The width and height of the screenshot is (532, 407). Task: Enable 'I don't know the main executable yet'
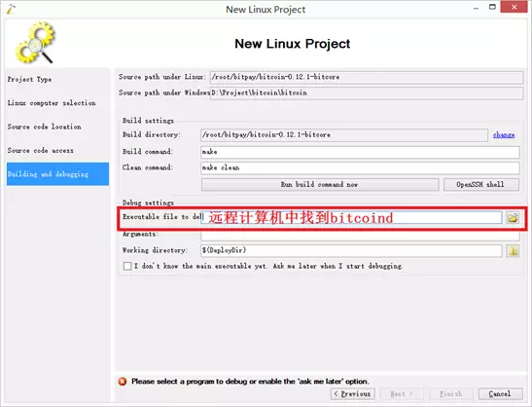click(127, 266)
